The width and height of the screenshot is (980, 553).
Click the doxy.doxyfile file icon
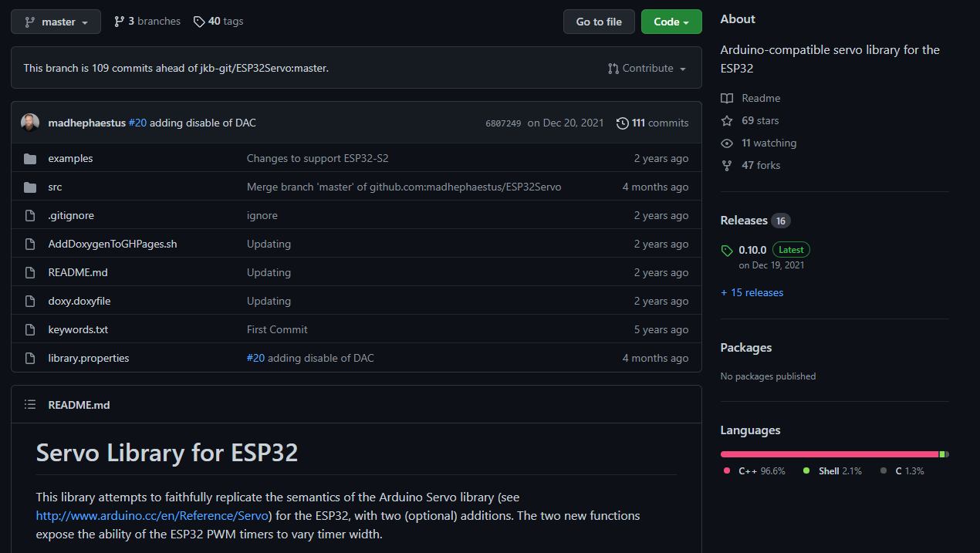coord(30,302)
